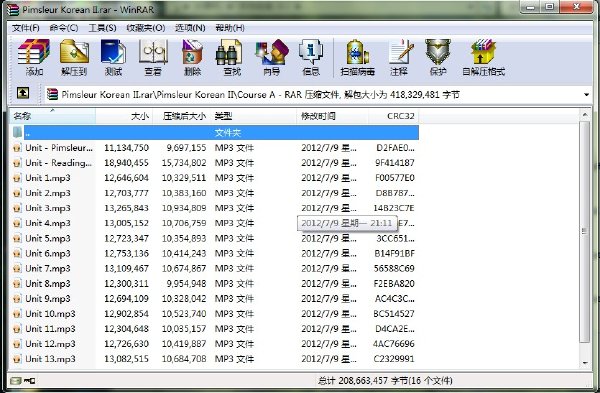Screen dimensions: 600x393
Task: Click the 解压到 (Extract To) toolbar icon
Action: [74, 57]
